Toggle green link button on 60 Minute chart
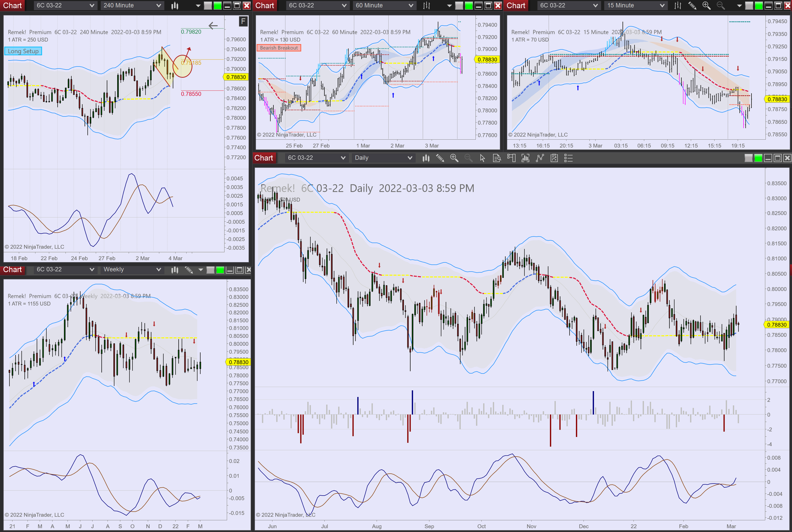This screenshot has width=792, height=532. 469,5
